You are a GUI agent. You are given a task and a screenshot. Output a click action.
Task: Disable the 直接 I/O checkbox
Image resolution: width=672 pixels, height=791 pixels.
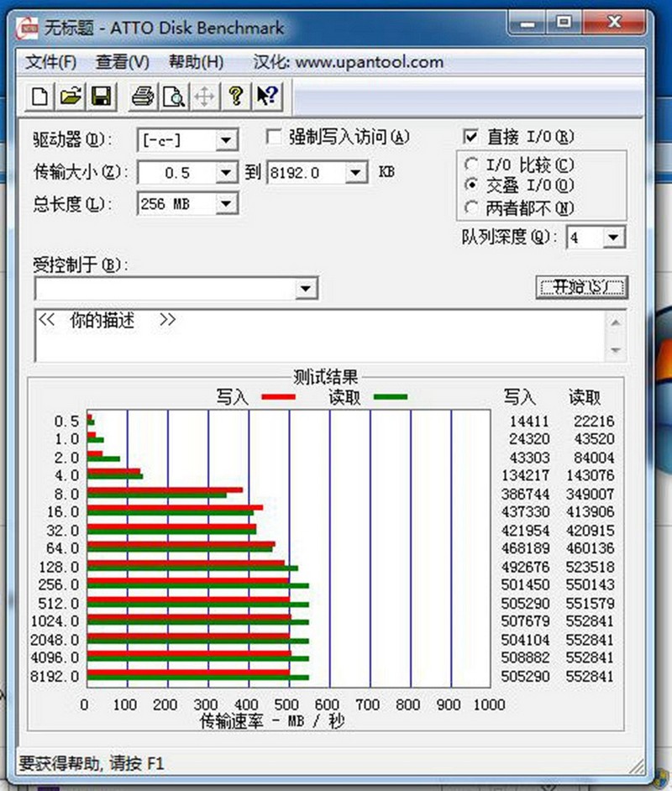tap(472, 136)
